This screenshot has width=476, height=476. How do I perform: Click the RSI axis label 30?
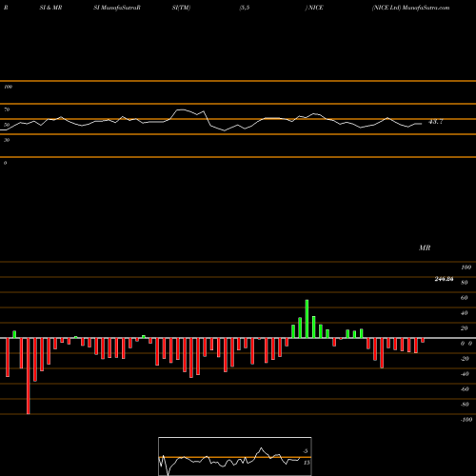7,140
